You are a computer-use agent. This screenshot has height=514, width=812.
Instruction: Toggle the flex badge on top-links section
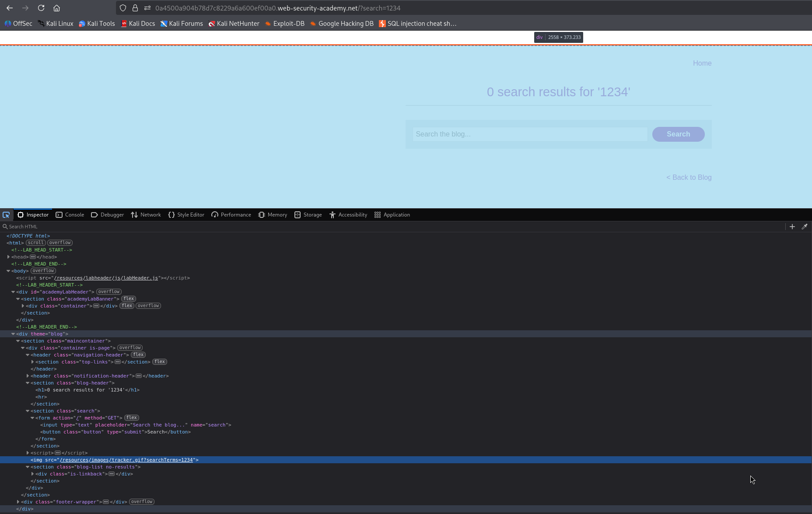click(x=160, y=362)
